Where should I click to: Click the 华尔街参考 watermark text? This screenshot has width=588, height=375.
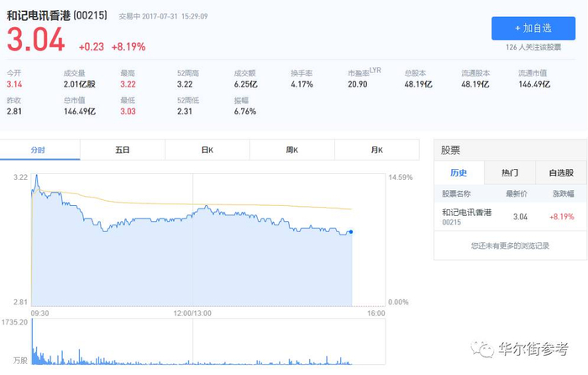(x=533, y=349)
